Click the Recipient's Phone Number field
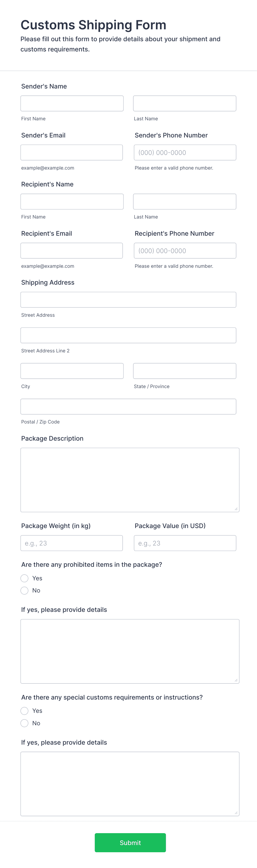Image resolution: width=257 pixels, height=868 pixels. pyautogui.click(x=185, y=250)
